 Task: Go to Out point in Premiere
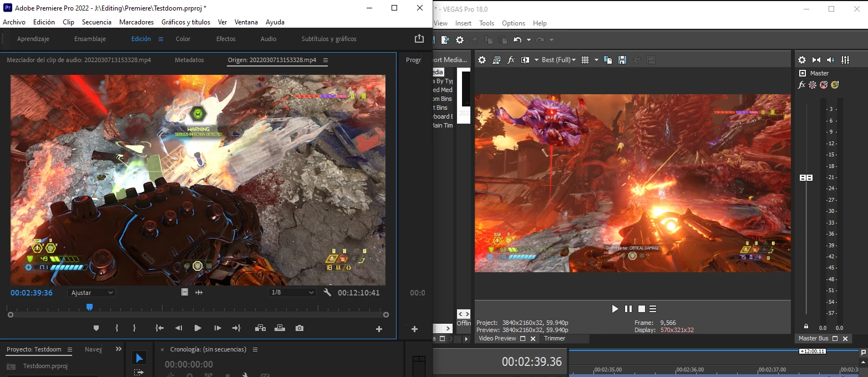[x=236, y=328]
